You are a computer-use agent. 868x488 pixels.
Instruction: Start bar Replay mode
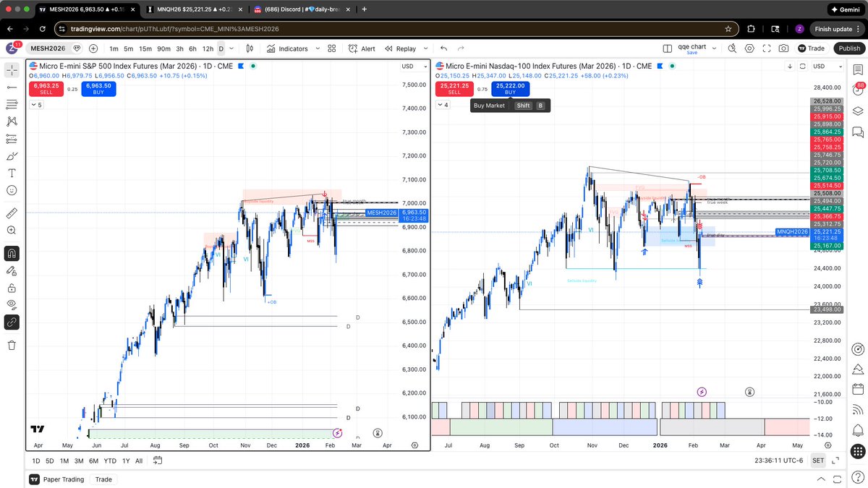(401, 48)
